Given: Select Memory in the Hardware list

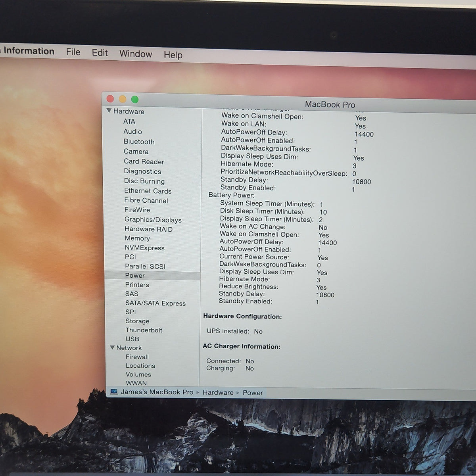Looking at the screenshot, I should (137, 238).
